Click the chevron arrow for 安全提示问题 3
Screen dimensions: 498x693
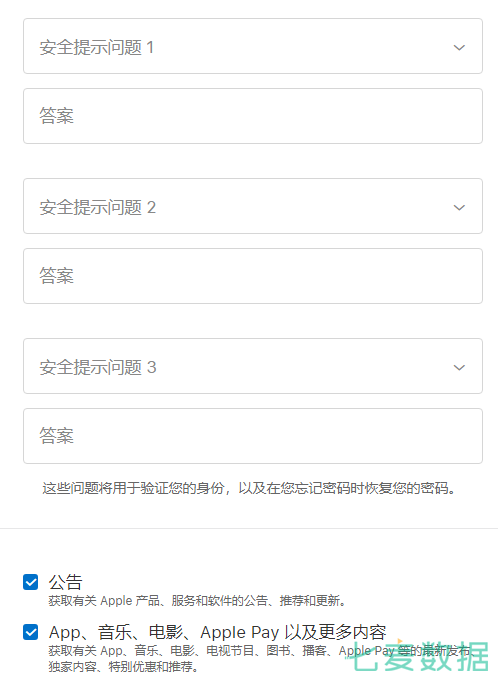(459, 367)
